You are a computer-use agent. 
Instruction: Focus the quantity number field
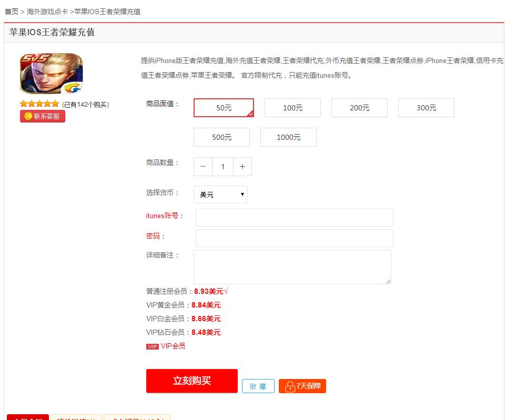click(x=222, y=167)
